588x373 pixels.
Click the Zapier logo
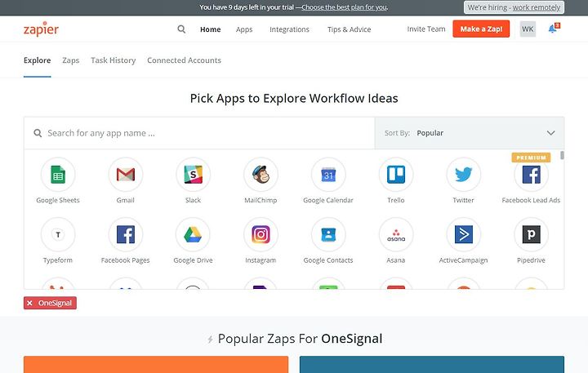coord(41,29)
